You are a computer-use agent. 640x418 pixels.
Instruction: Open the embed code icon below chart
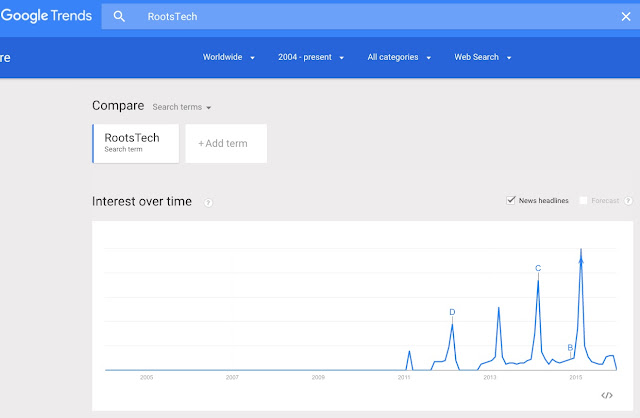(607, 395)
